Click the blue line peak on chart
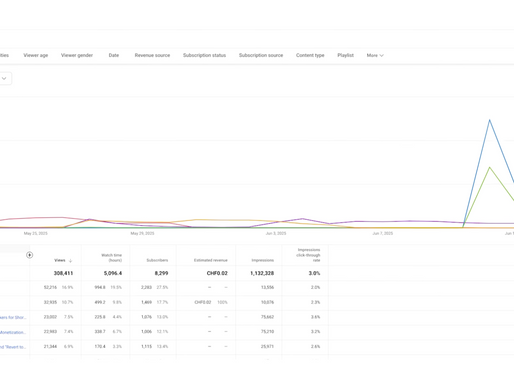The width and height of the screenshot is (514, 386). click(489, 120)
